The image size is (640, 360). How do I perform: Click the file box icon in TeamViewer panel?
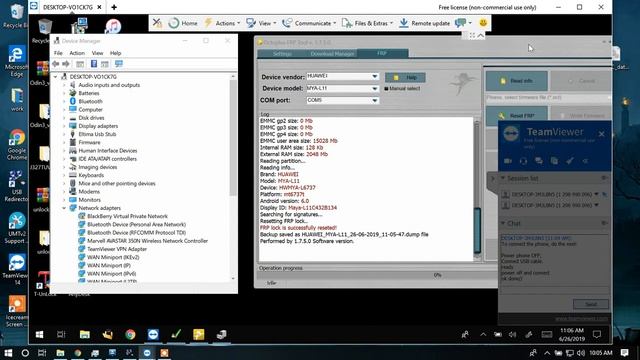(x=554, y=161)
